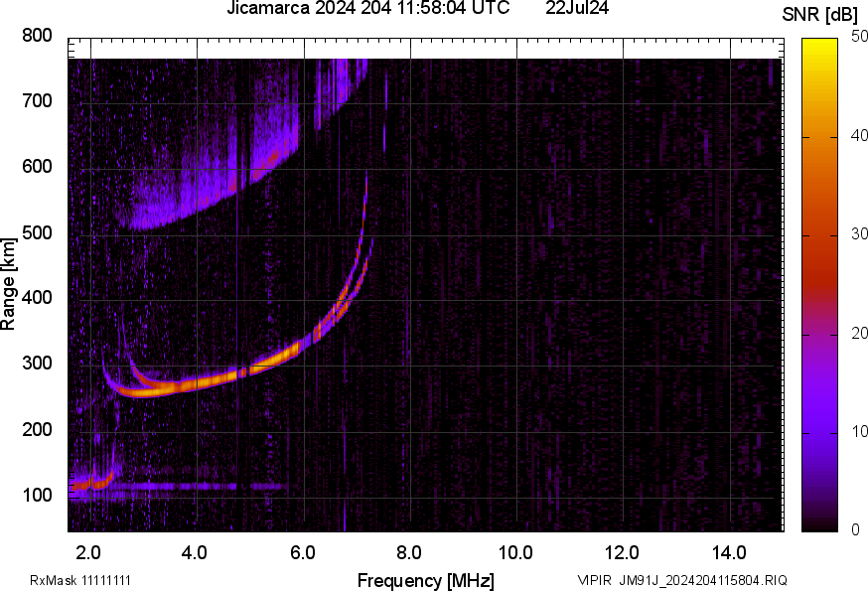
Task: Click the 10.0 frequency tick label
Action: (x=515, y=552)
